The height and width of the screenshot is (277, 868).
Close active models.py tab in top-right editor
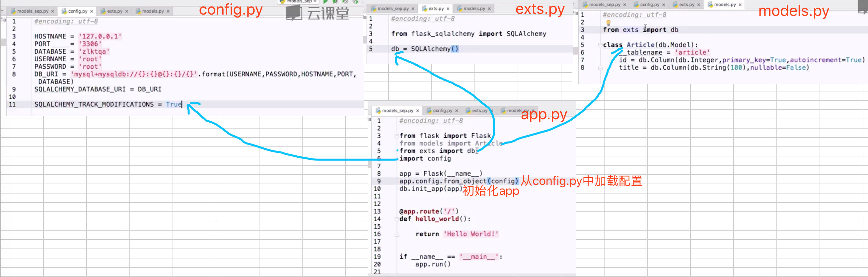coord(740,5)
